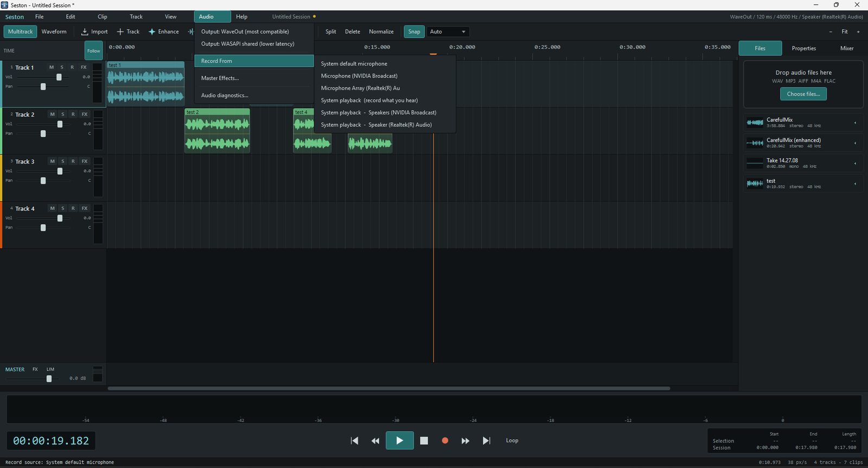Switch to the Mixer tab
Screen dimensions: 868x468
coord(847,48)
